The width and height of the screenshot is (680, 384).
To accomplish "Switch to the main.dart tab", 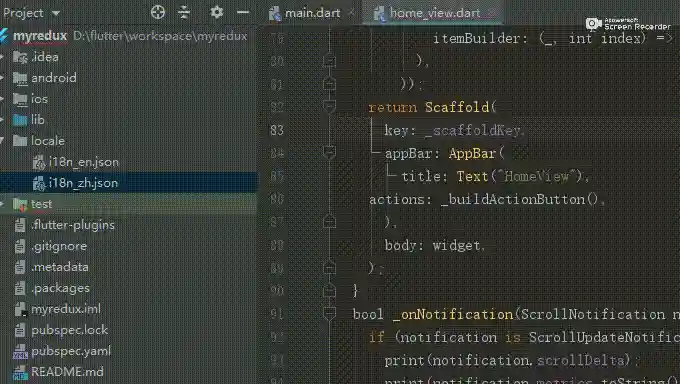I will (x=312, y=13).
